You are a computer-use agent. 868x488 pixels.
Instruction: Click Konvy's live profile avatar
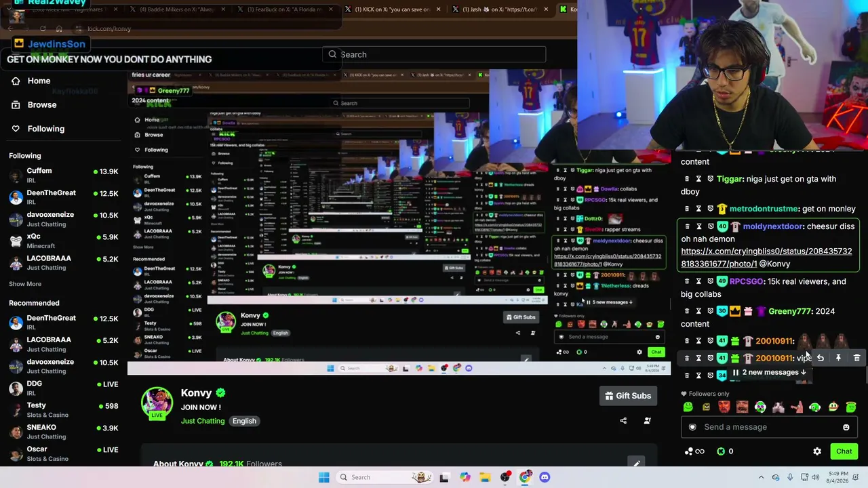pyautogui.click(x=157, y=403)
